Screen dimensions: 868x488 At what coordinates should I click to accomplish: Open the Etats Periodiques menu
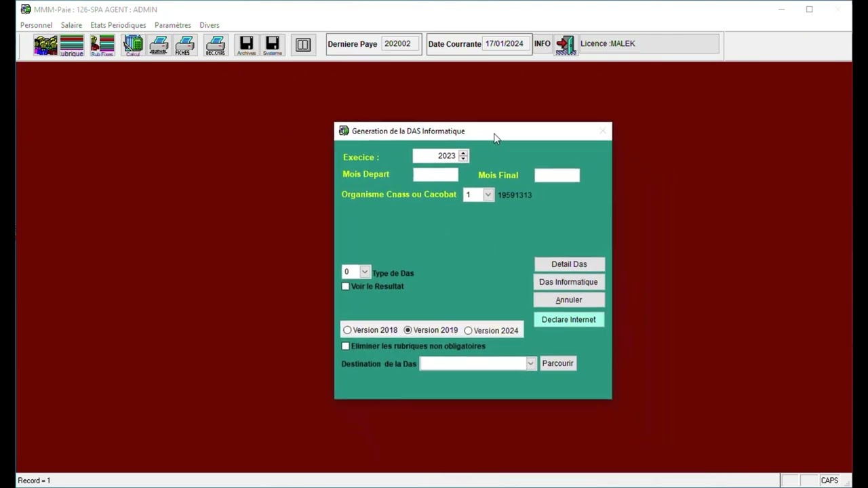(x=118, y=25)
